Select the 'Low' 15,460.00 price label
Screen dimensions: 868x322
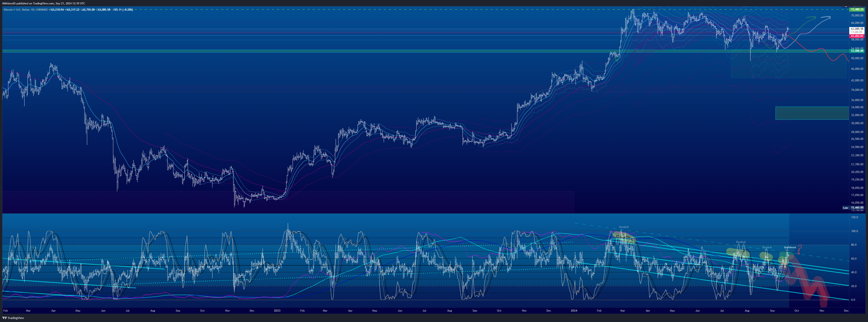[x=853, y=208]
